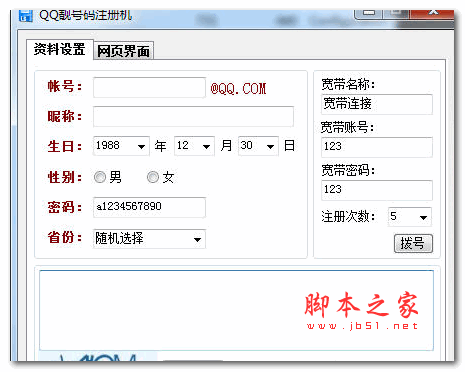Open the 网页界面 tab

[x=123, y=51]
